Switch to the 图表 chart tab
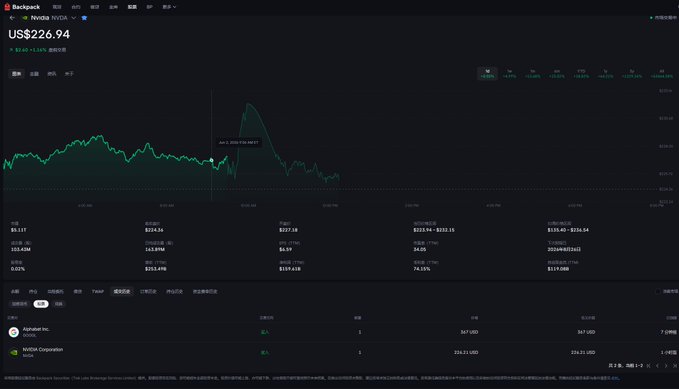 click(x=16, y=74)
